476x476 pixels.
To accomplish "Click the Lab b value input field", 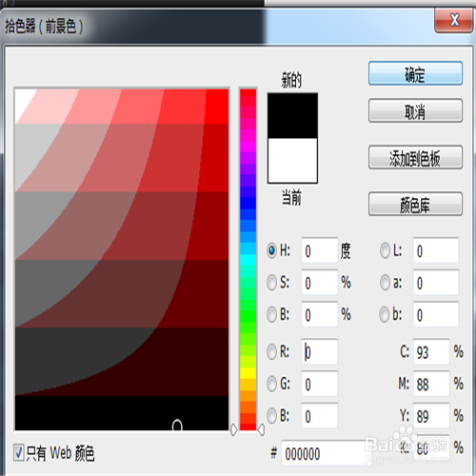I will click(x=436, y=314).
